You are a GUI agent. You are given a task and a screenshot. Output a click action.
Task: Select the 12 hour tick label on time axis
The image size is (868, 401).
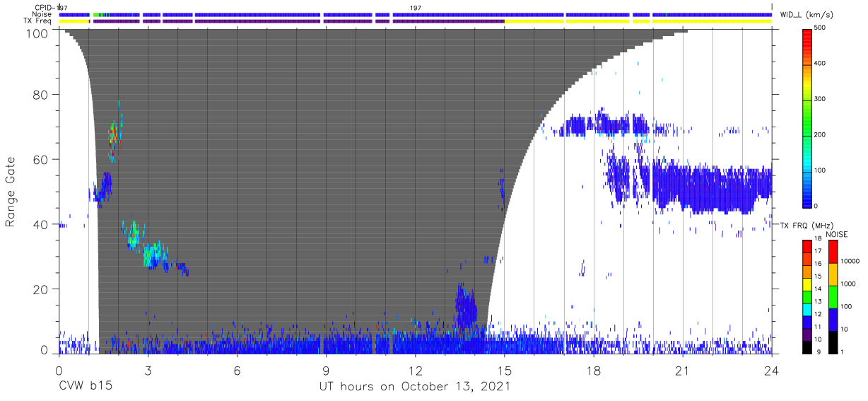(x=415, y=371)
